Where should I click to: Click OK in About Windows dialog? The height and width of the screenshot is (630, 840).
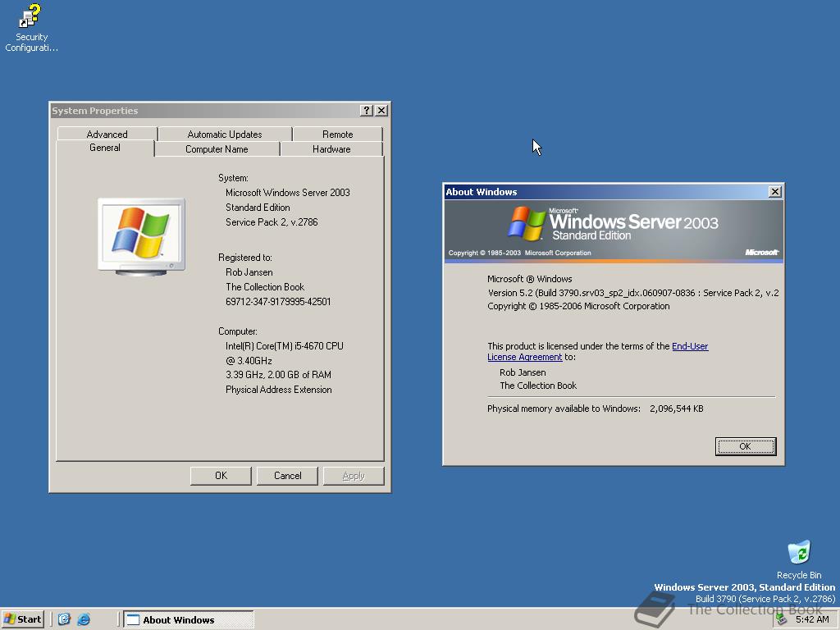[745, 446]
